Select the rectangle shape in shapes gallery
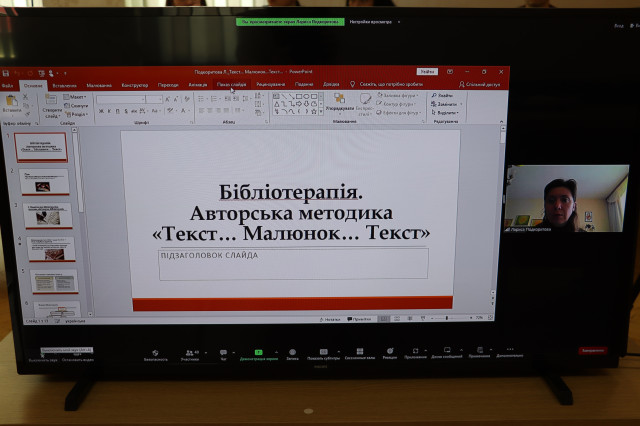Image resolution: width=640 pixels, height=426 pixels. click(299, 97)
